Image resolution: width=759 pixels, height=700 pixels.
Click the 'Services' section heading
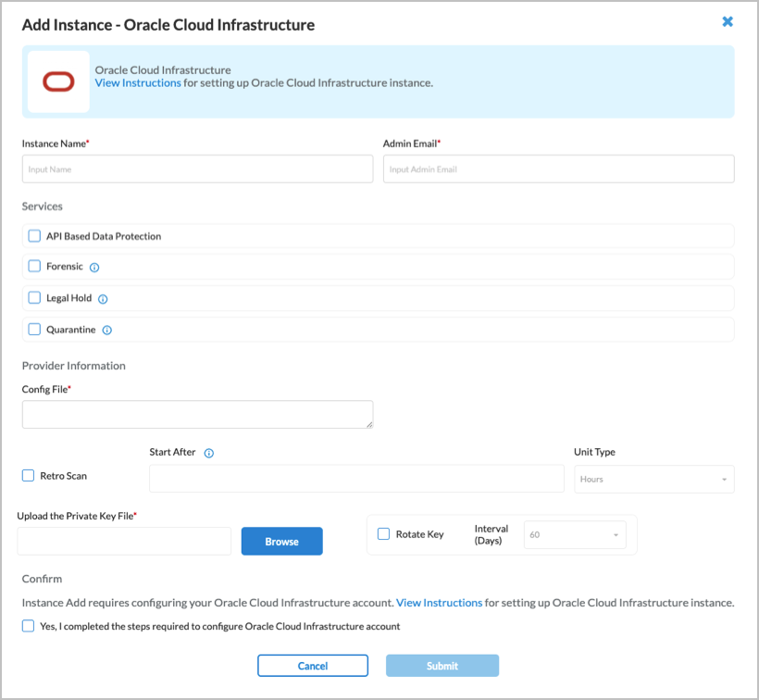click(x=42, y=206)
